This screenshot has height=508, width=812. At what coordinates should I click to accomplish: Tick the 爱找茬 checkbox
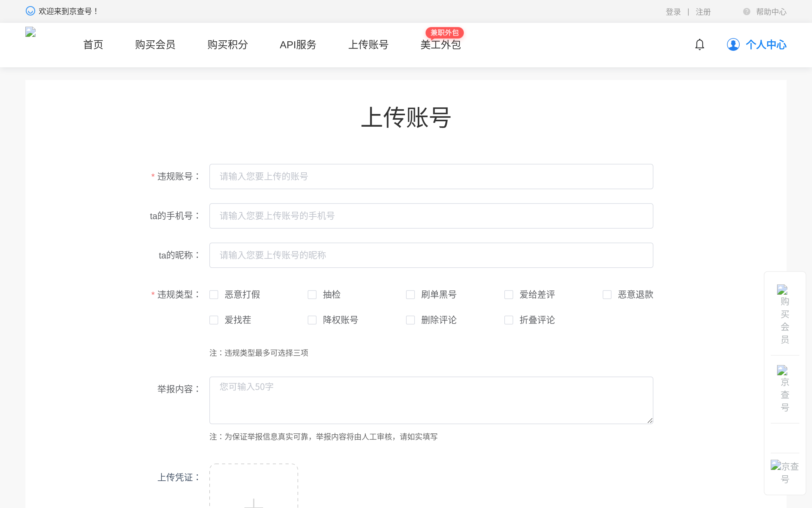click(x=214, y=320)
